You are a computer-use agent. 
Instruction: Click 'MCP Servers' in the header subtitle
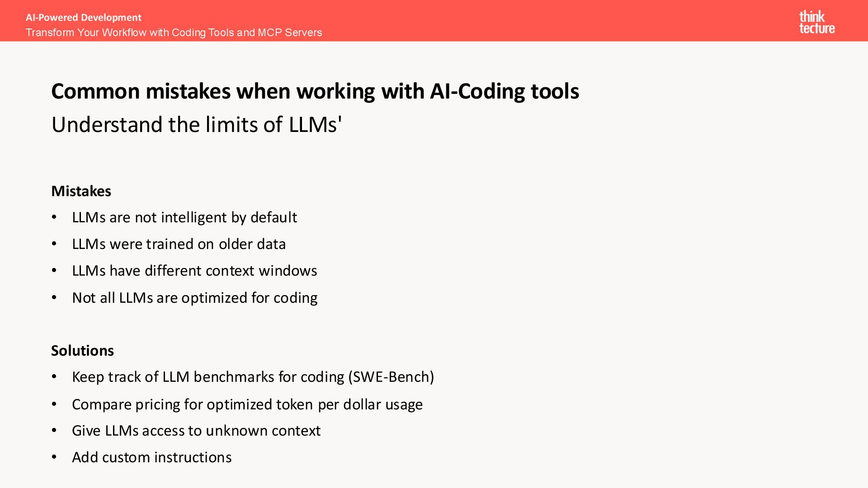click(x=290, y=33)
